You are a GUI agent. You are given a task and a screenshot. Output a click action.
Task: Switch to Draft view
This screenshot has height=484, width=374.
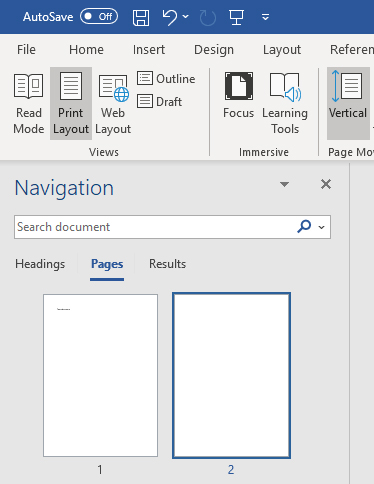[160, 101]
